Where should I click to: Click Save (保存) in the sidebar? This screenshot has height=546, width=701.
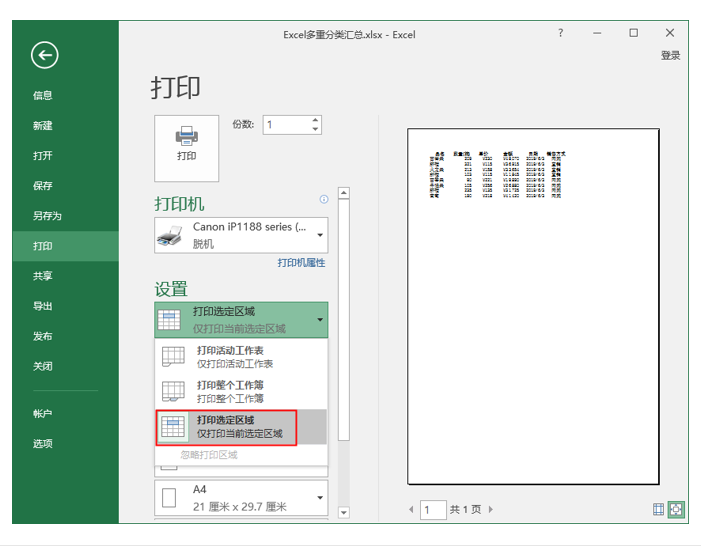pyautogui.click(x=42, y=186)
